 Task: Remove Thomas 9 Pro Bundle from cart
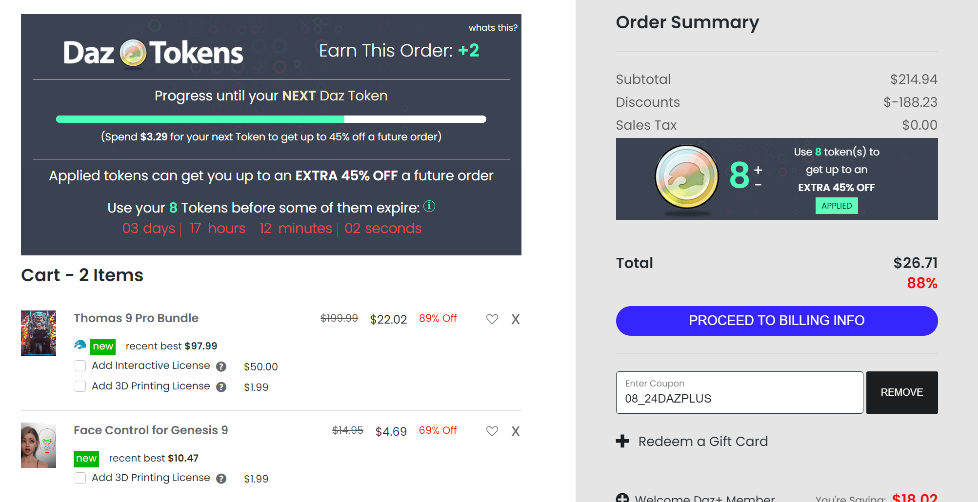point(516,319)
